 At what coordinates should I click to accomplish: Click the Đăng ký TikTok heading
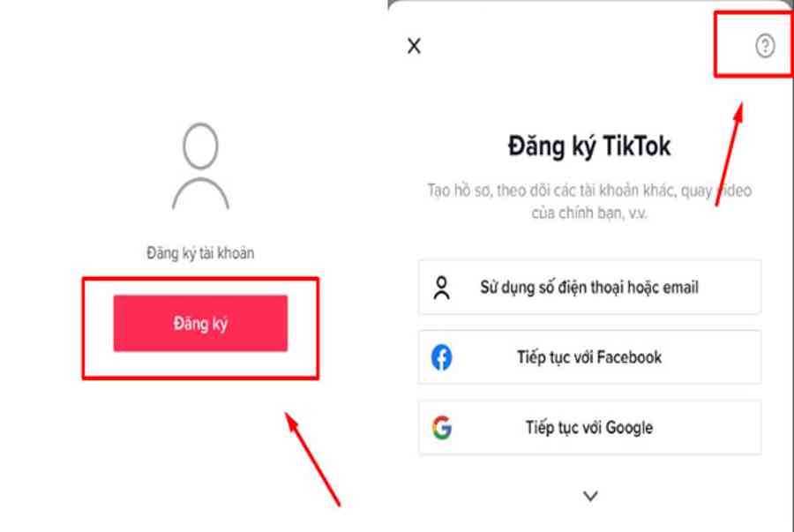pyautogui.click(x=589, y=146)
